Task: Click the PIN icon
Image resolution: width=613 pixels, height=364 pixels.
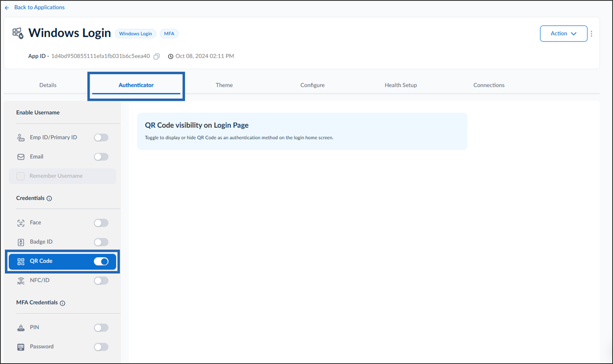Action: 21,328
